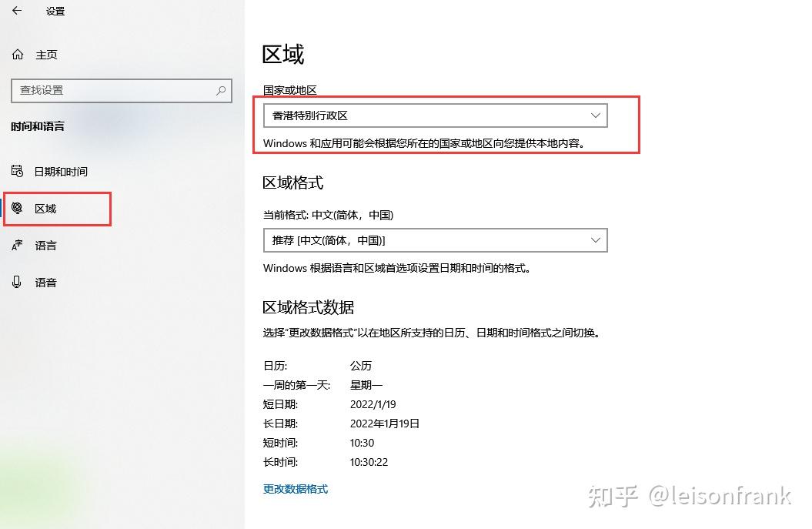Switch to the 语言 section

[x=46, y=245]
